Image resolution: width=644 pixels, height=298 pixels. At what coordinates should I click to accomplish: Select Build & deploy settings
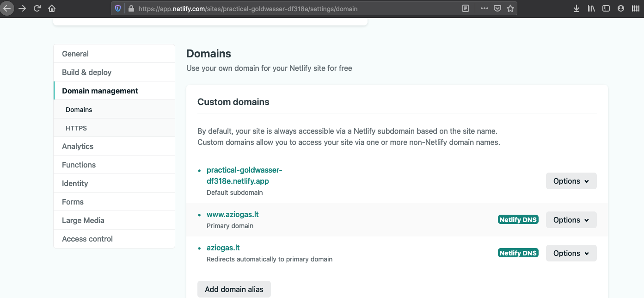point(86,72)
